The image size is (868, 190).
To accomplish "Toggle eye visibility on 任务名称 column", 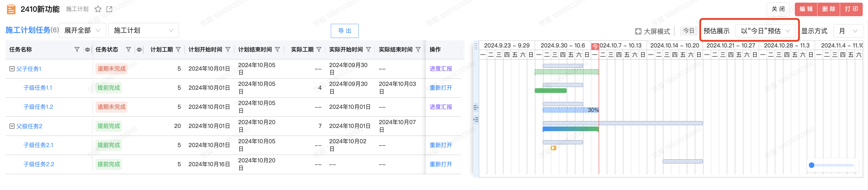I will (x=87, y=50).
